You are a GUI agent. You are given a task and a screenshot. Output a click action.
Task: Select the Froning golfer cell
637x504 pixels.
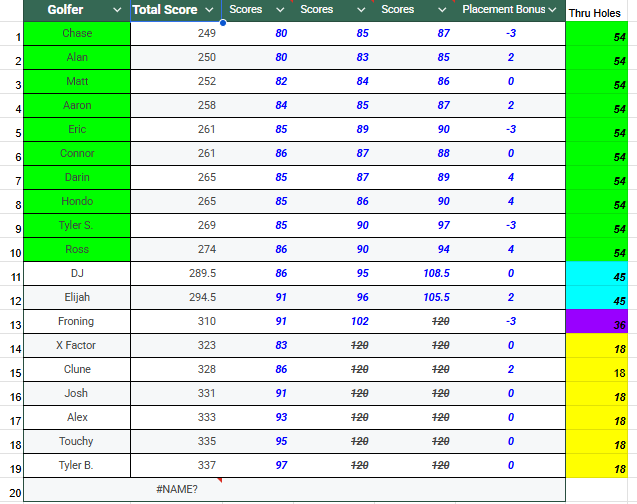click(x=77, y=321)
